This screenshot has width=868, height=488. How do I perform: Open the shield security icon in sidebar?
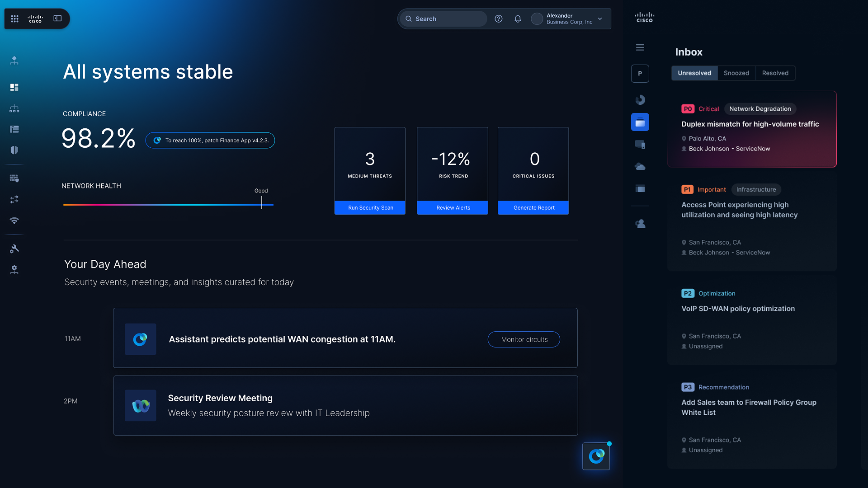(x=14, y=150)
